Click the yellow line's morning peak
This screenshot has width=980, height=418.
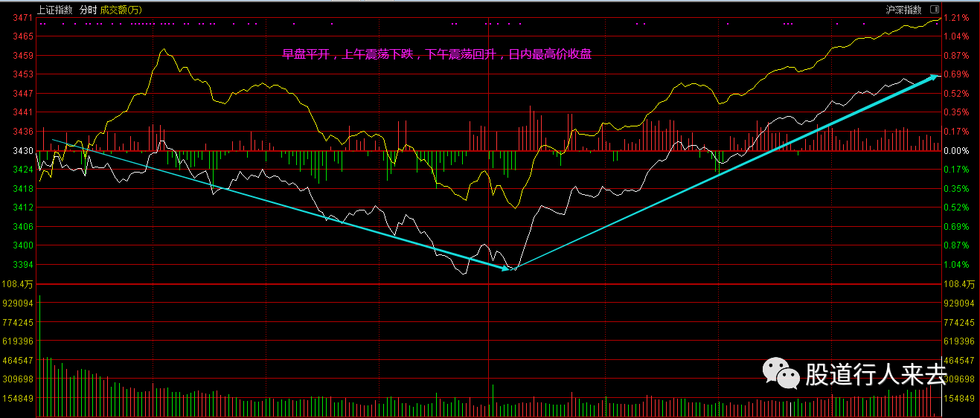pyautogui.click(x=164, y=50)
